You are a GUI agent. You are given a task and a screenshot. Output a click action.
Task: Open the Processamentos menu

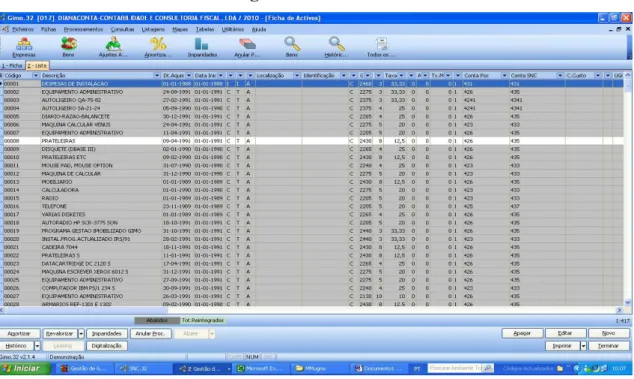[83, 30]
